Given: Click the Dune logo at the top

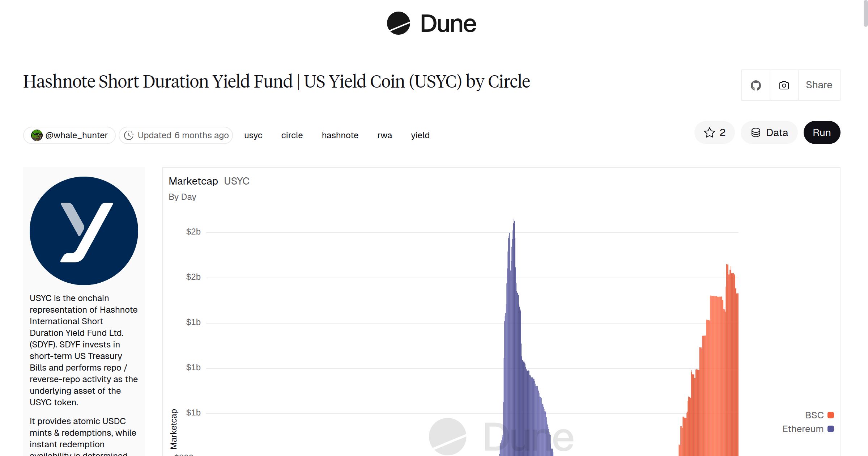Looking at the screenshot, I should 431,24.
